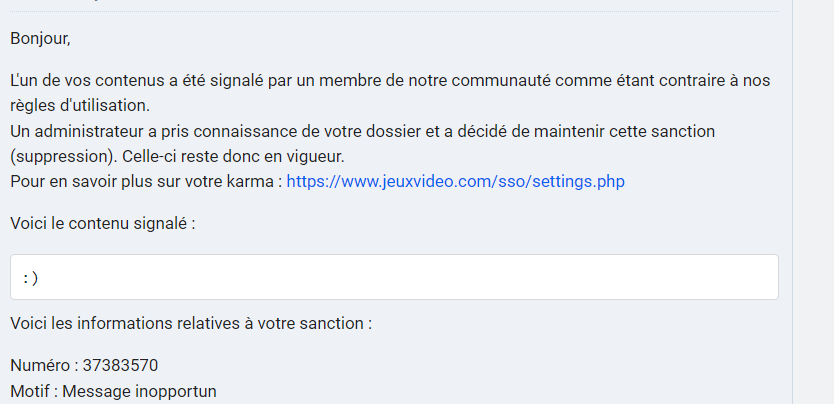
Task: Open the jeuxvideo.com sso settings link
Action: [455, 182]
